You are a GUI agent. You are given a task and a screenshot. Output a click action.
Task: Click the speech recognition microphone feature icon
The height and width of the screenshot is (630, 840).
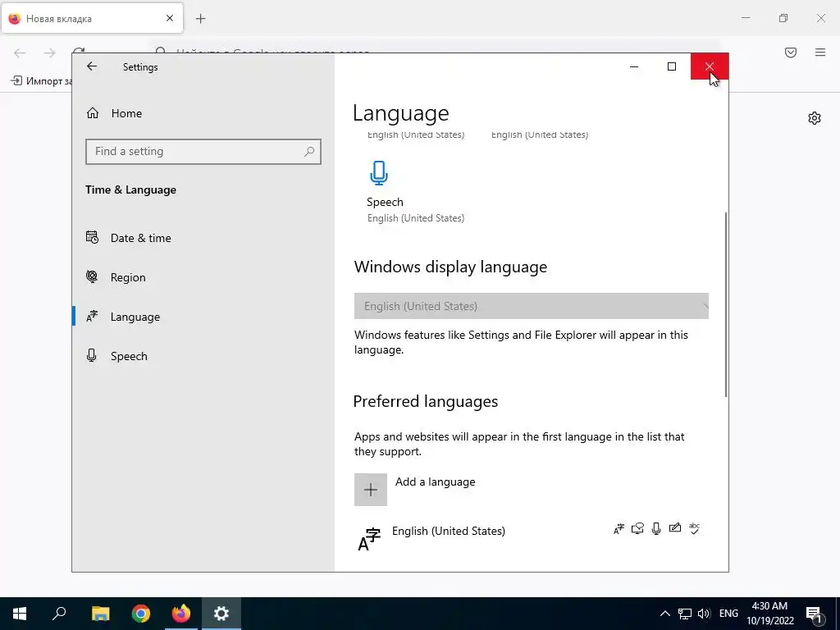(656, 529)
